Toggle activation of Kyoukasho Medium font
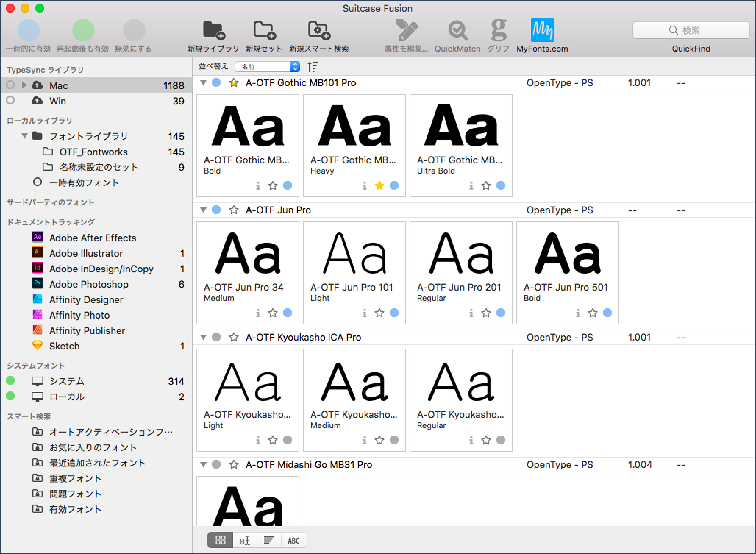756x554 pixels. coord(394,440)
